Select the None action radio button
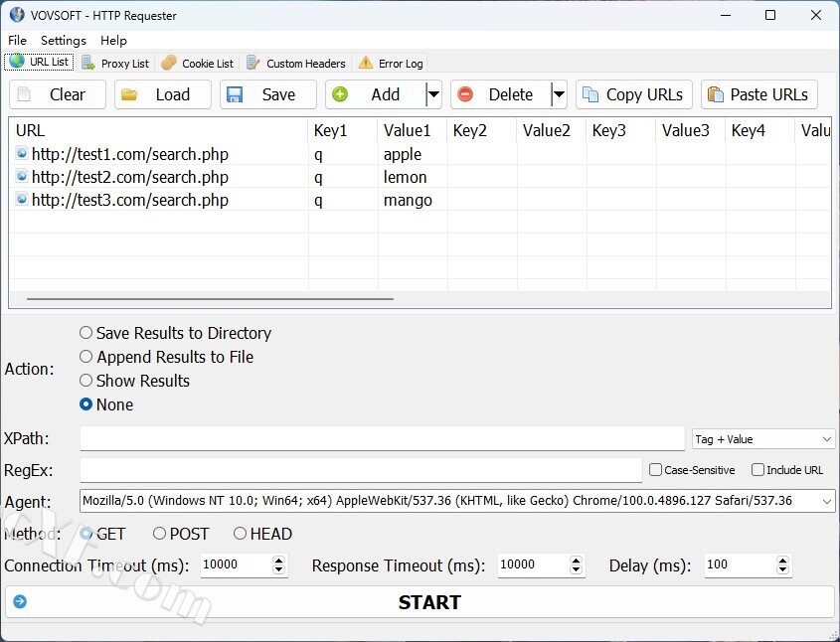 tap(85, 404)
